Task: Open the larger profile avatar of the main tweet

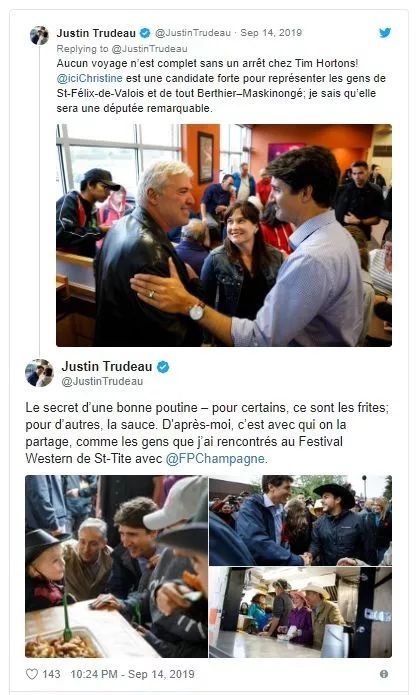Action: pyautogui.click(x=39, y=373)
